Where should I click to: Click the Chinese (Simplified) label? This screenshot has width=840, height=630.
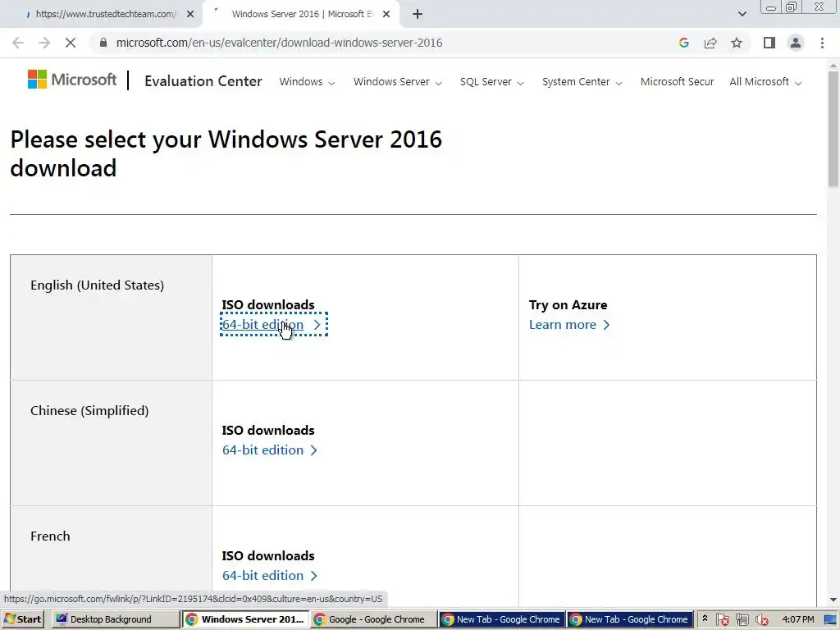pyautogui.click(x=89, y=411)
